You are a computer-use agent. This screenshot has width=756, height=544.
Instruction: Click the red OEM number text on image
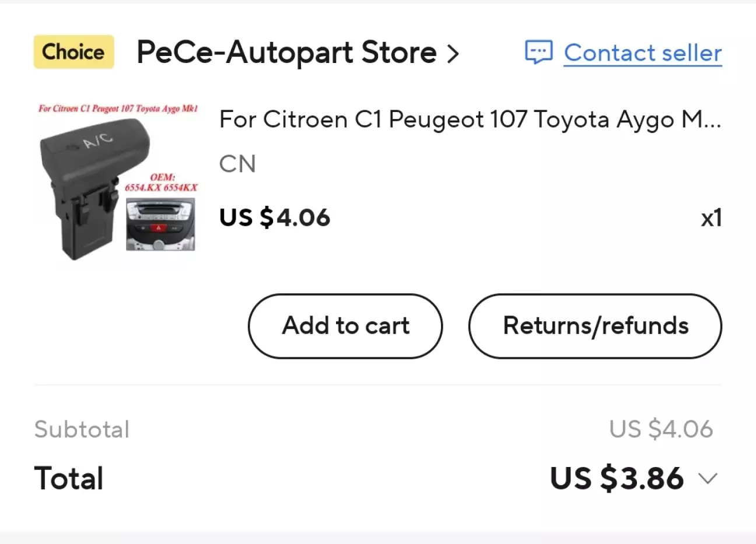[x=162, y=182]
